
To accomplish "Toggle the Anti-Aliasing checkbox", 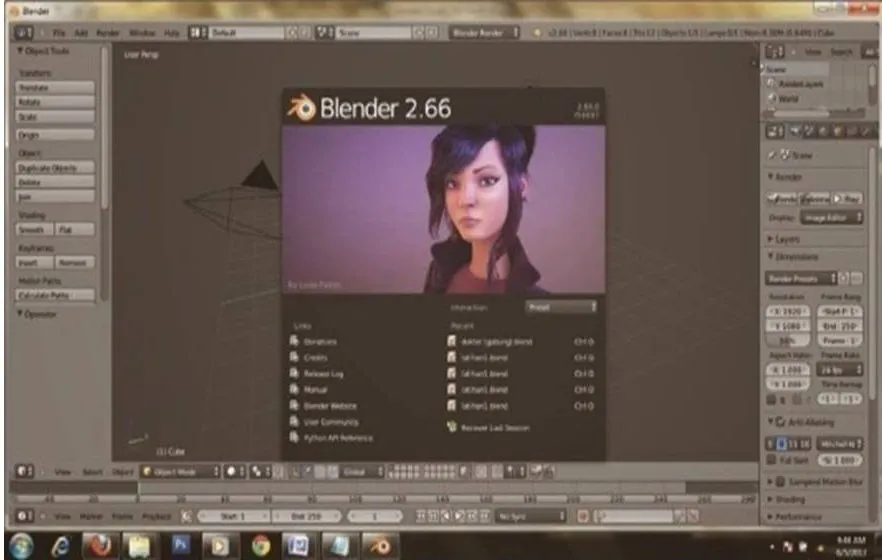I will point(781,422).
